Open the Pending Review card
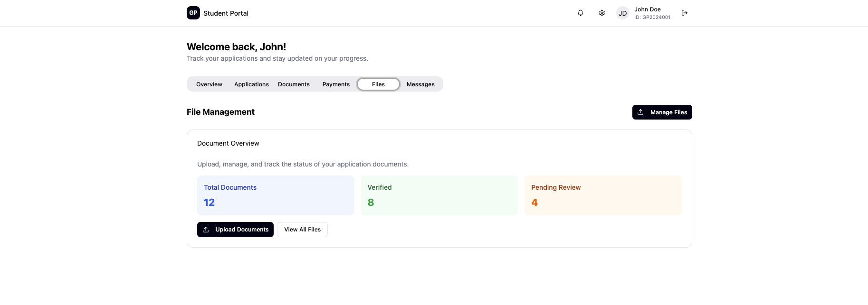868x305 pixels. point(602,195)
